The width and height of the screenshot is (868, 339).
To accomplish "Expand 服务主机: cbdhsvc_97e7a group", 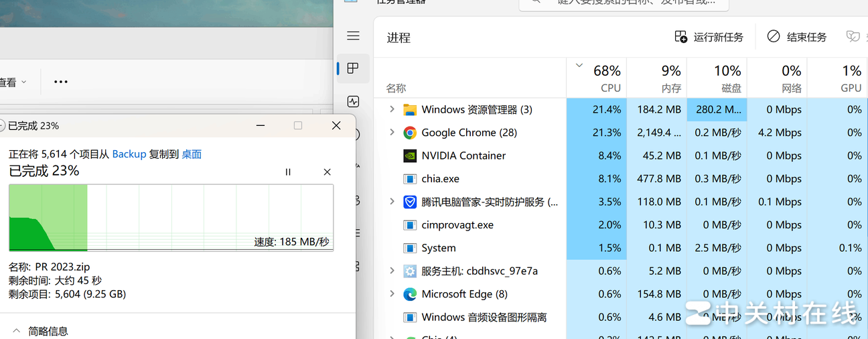I will (x=392, y=271).
